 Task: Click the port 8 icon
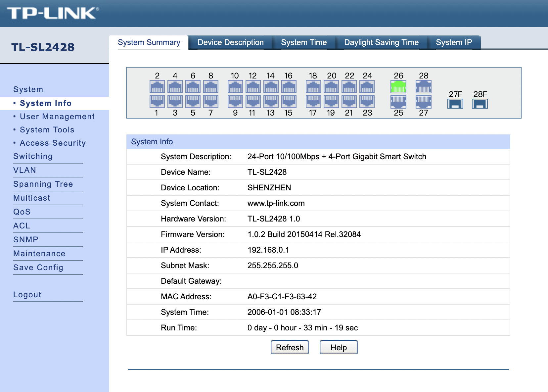(211, 87)
